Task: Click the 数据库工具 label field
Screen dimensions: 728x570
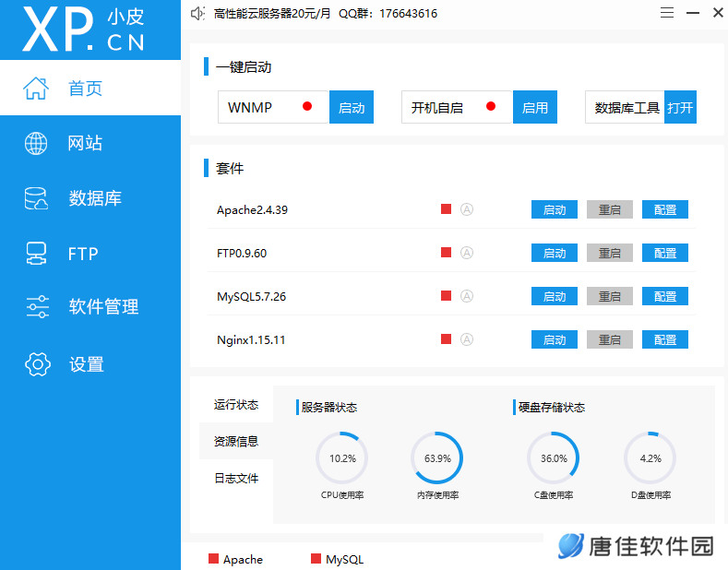Action: [x=625, y=107]
